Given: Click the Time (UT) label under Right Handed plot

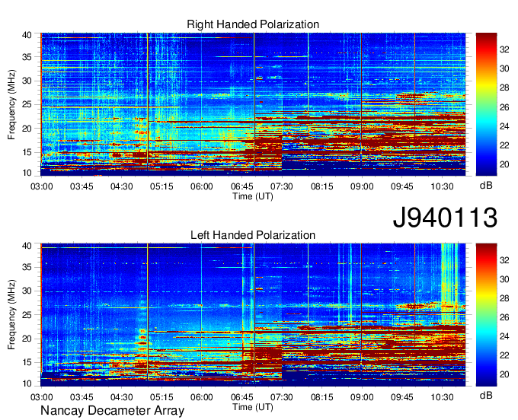Looking at the screenshot, I should [253, 196].
